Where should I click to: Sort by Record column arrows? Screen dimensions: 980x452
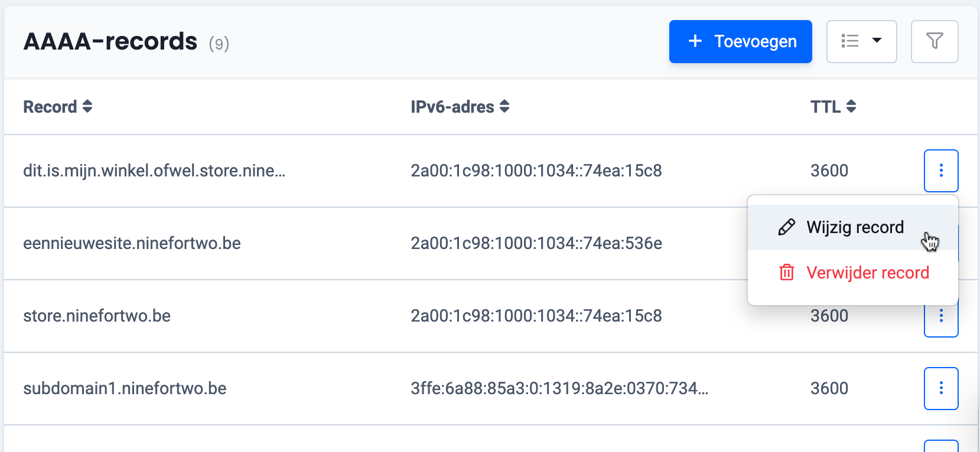tap(87, 107)
